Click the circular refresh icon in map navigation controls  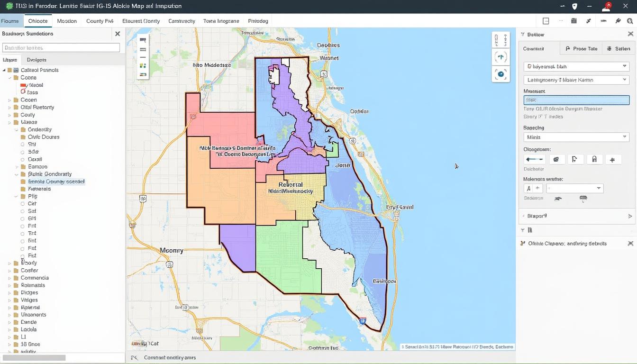[500, 74]
